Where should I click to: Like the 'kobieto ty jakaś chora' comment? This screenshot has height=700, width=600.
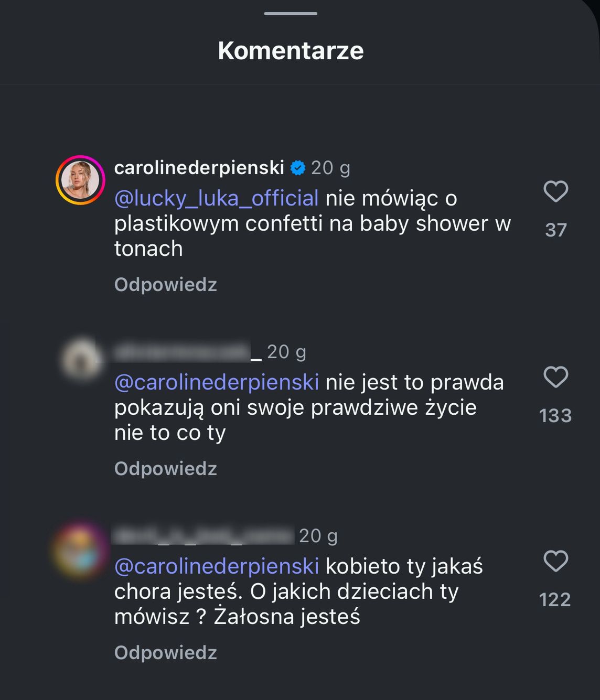click(x=555, y=561)
